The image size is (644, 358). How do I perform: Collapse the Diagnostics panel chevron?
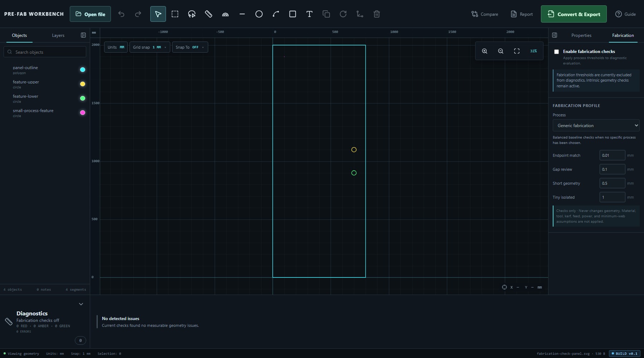pos(81,304)
